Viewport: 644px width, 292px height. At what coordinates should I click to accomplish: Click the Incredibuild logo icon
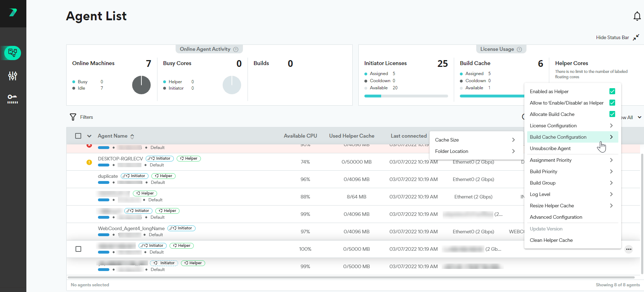[13, 12]
